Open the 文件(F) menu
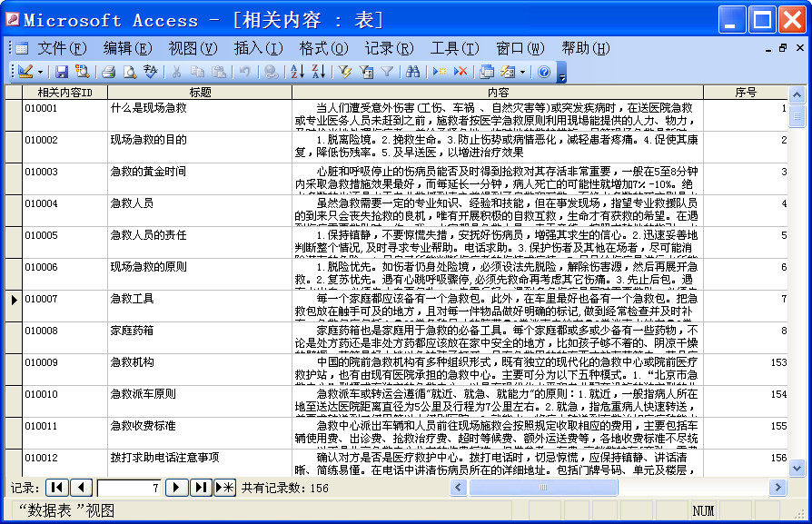The width and height of the screenshot is (812, 524). (62, 48)
